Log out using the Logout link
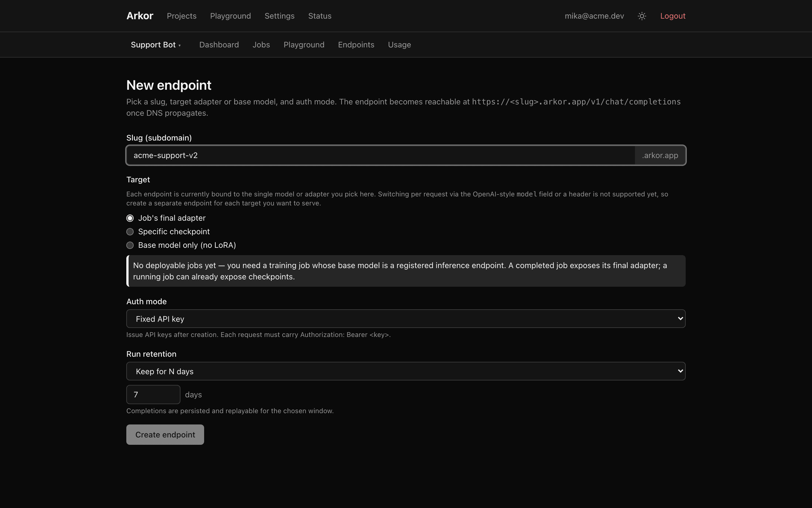Screen dimensions: 812x508 click(673, 16)
